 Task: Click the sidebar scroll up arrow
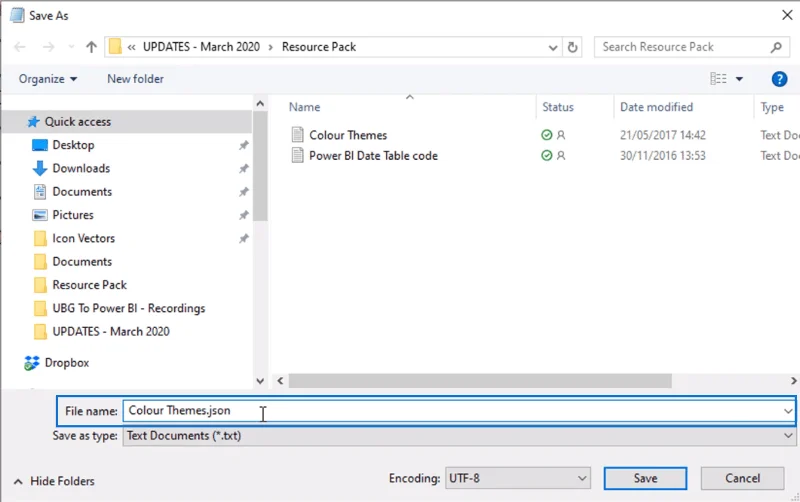(x=260, y=104)
